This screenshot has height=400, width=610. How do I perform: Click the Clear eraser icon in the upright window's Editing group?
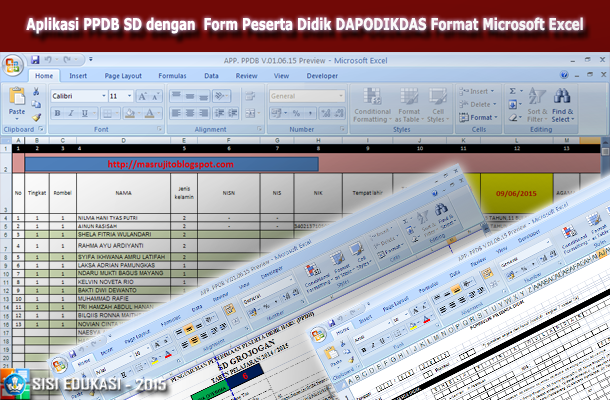[x=513, y=117]
